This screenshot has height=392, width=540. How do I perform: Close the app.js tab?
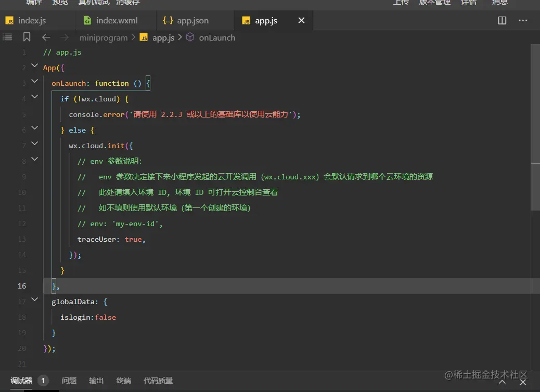(301, 20)
